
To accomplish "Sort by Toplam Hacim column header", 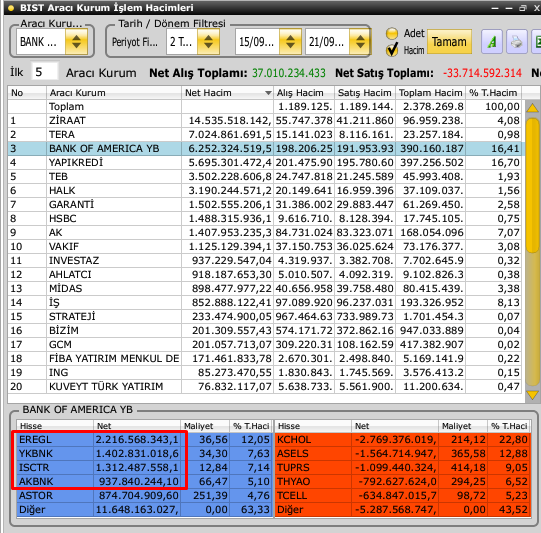I will click(x=431, y=93).
